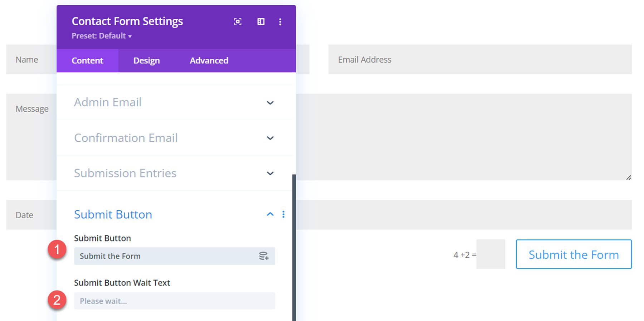Toggle sidebar snap layout icon

[261, 22]
